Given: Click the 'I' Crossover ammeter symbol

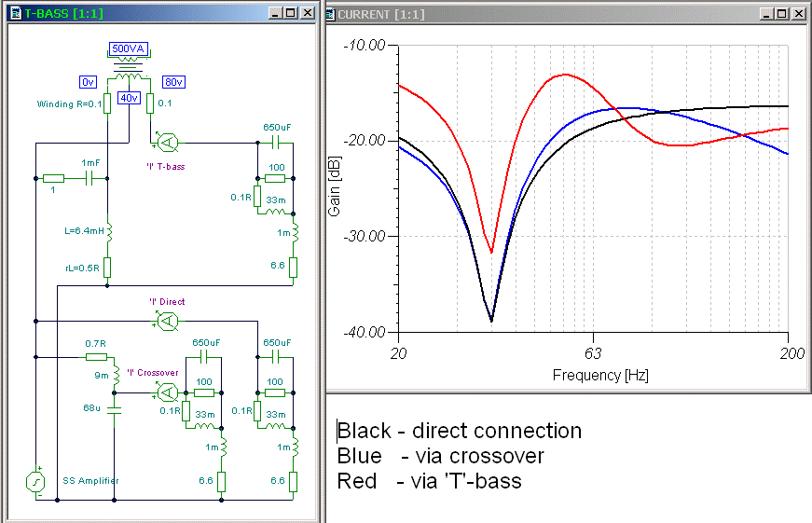Looking at the screenshot, I should tap(167, 393).
